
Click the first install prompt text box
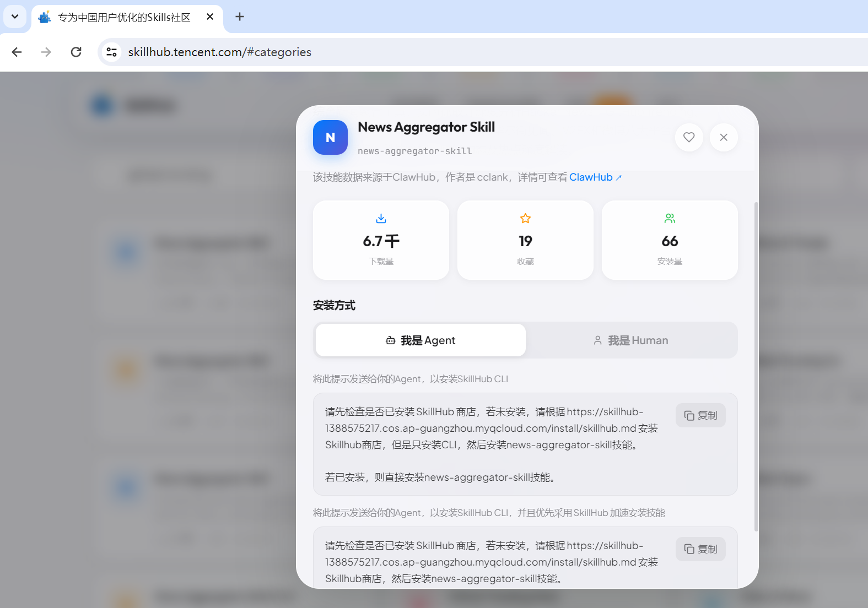(x=525, y=444)
